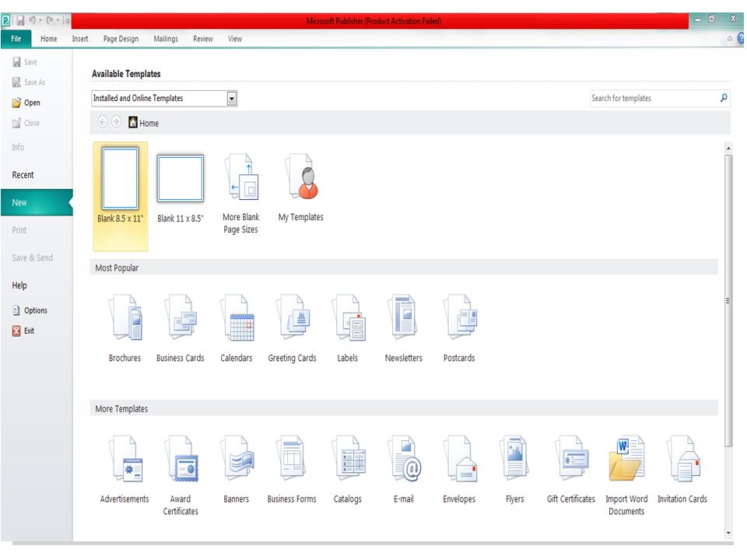Image resolution: width=747 pixels, height=560 pixels.
Task: Open the Brochures template category
Action: [124, 328]
